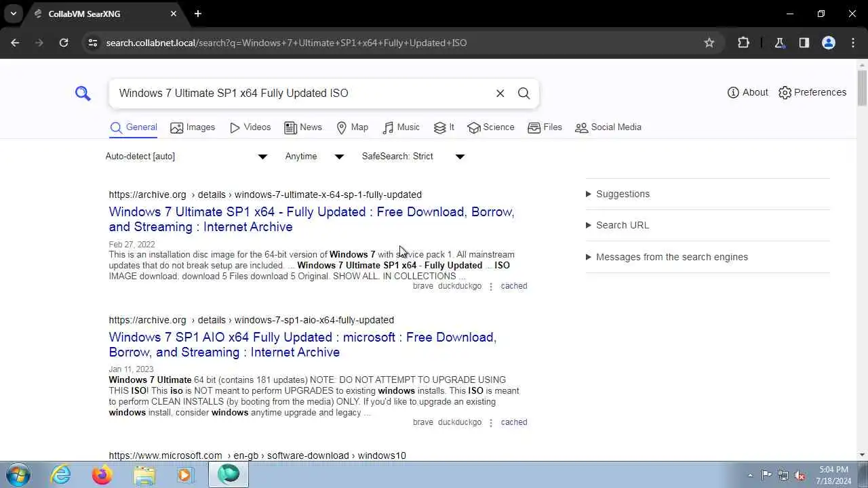The image size is (868, 488).
Task: Open Chrome Labs flask icon
Action: click(x=779, y=43)
